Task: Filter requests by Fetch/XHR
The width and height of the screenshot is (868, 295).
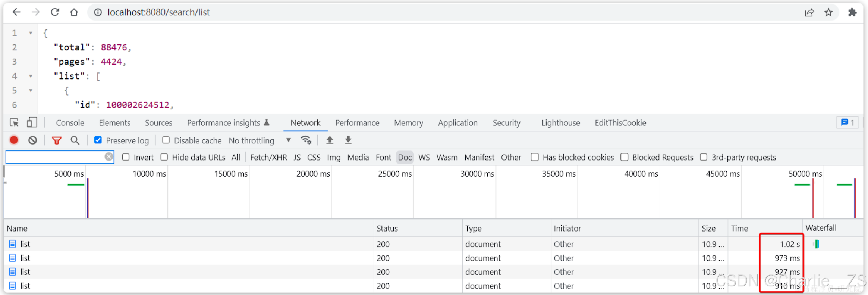Action: click(268, 158)
